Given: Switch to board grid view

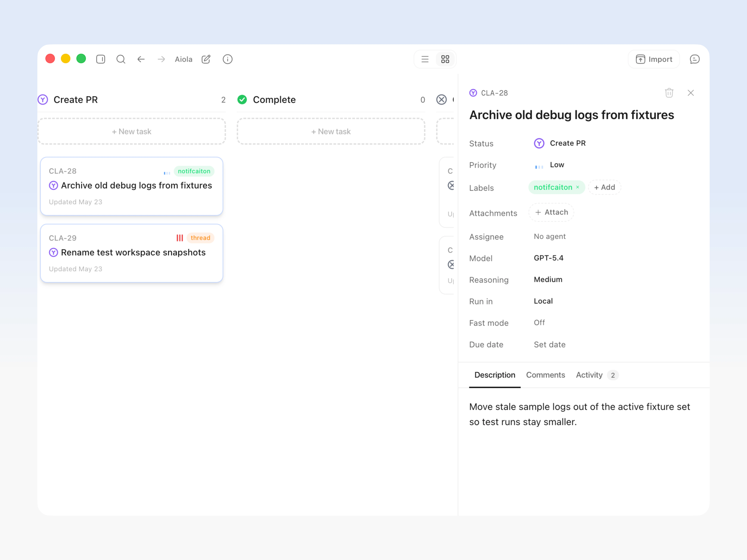Looking at the screenshot, I should (445, 59).
